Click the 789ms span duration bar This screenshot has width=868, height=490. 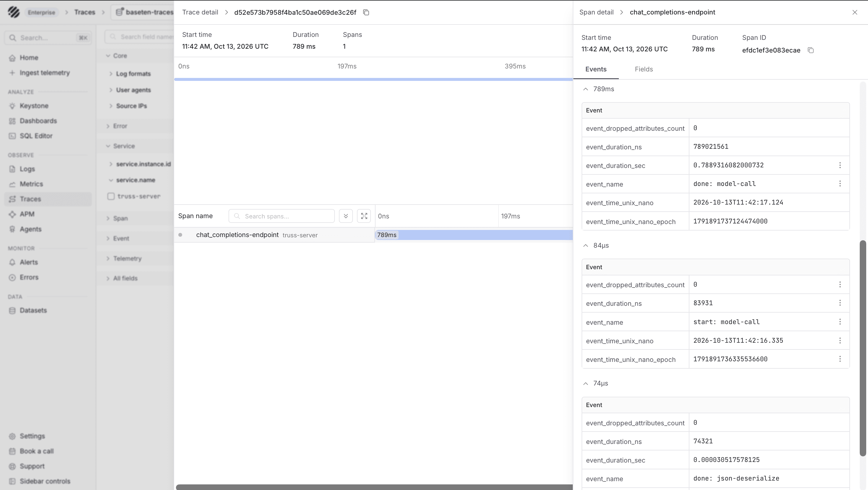click(x=474, y=235)
